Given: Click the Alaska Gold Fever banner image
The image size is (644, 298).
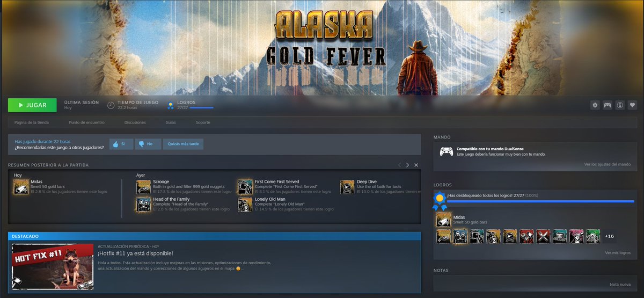Looking at the screenshot, I should [322, 48].
